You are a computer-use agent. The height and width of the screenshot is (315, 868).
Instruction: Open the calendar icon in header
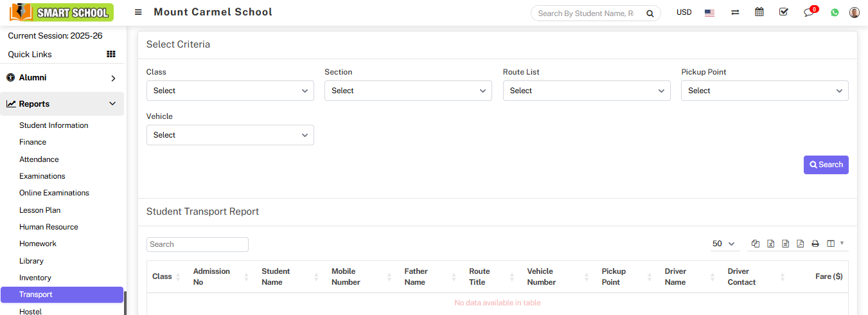click(759, 12)
